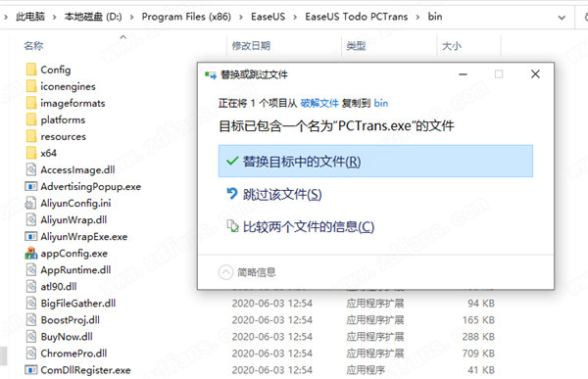
Task: Select the AliyunConfig.ini file name
Action: 75,203
